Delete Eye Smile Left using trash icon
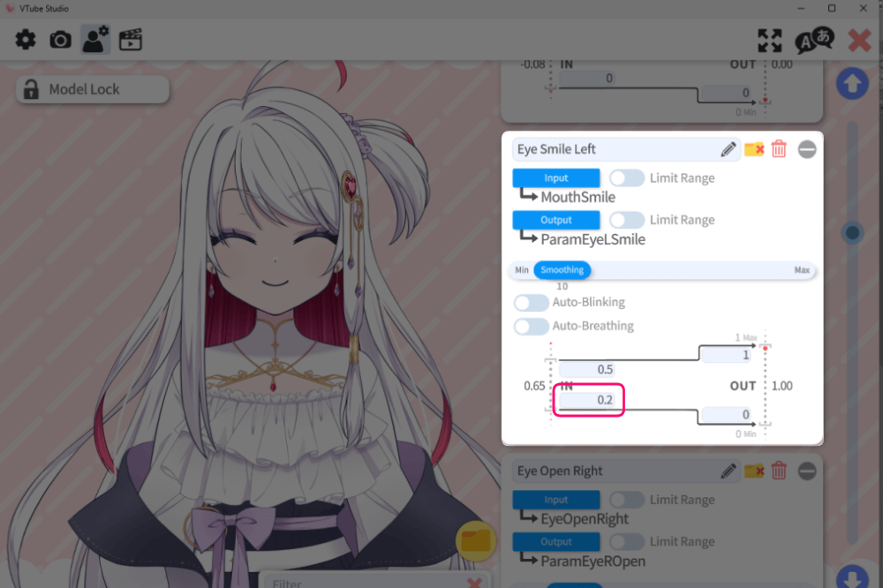 [x=779, y=149]
